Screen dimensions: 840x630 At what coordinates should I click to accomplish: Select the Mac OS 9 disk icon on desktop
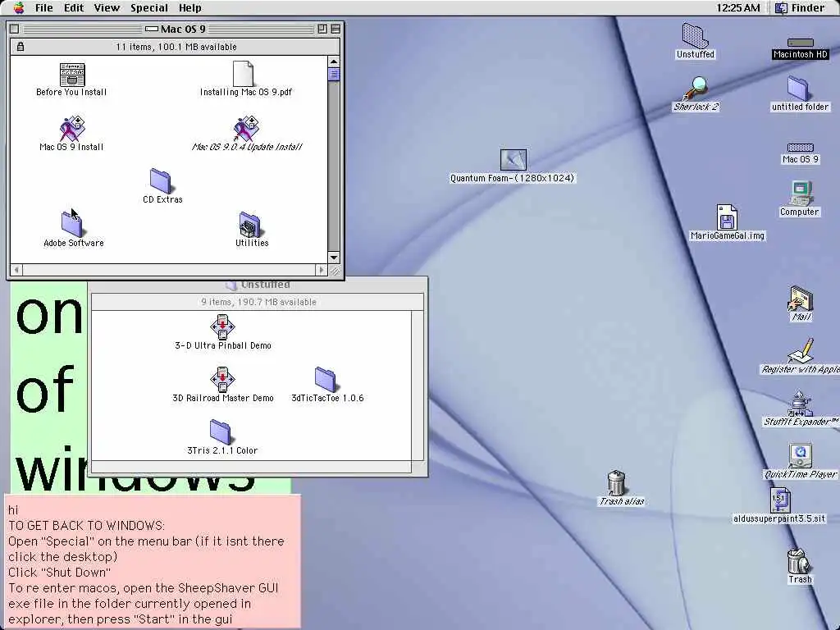coord(801,148)
